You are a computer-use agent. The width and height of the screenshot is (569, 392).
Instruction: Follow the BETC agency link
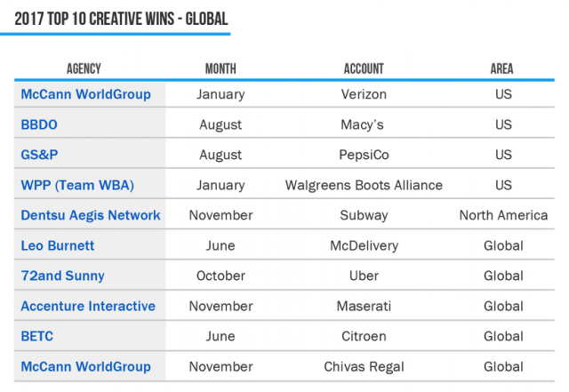37,337
